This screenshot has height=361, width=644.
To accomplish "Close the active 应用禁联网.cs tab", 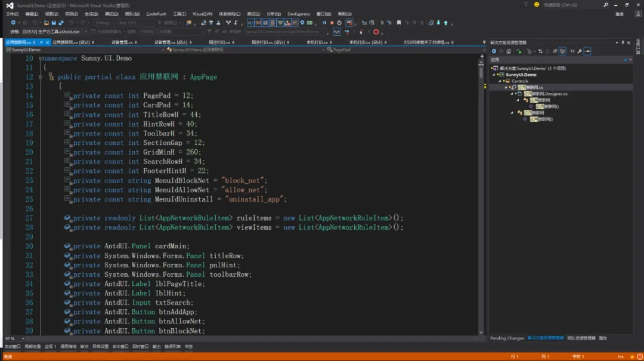I will pos(47,42).
